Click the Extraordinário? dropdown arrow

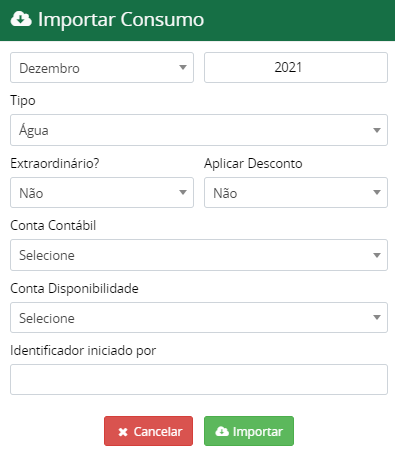pyautogui.click(x=183, y=192)
